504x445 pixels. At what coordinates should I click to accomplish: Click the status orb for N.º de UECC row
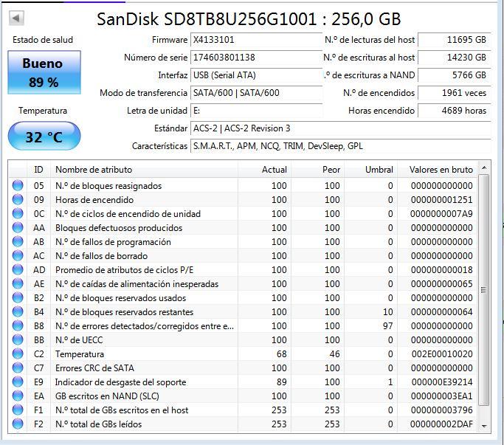point(18,340)
